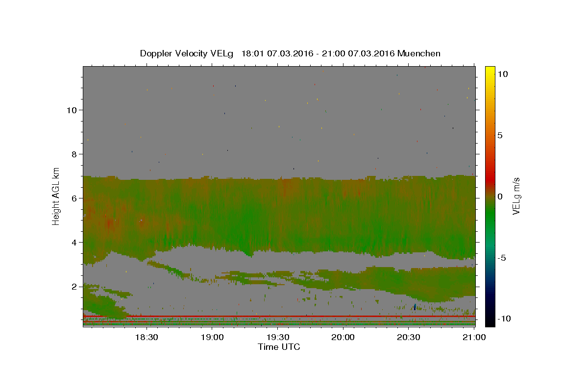Click the colorbar label 'VELg m/s'
588x392 pixels.
[x=516, y=197]
